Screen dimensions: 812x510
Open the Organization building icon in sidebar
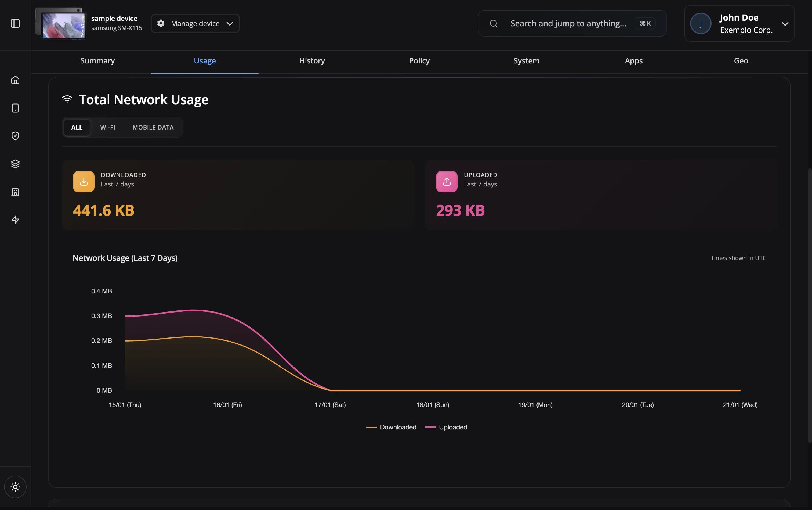tap(15, 192)
